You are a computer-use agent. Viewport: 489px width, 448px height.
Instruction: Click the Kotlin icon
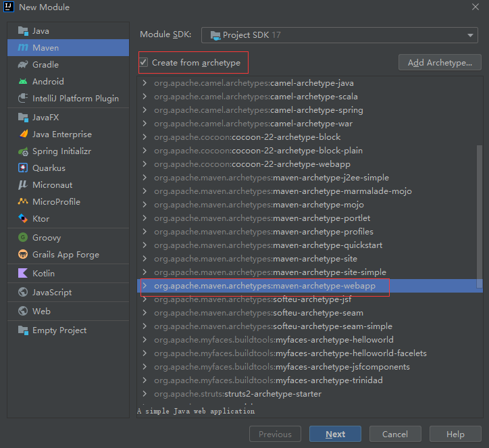coord(23,273)
